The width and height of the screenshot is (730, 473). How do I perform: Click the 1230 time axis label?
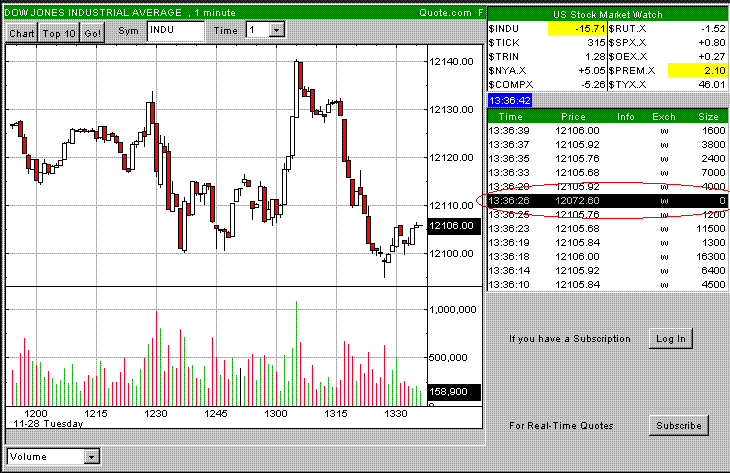(x=155, y=413)
